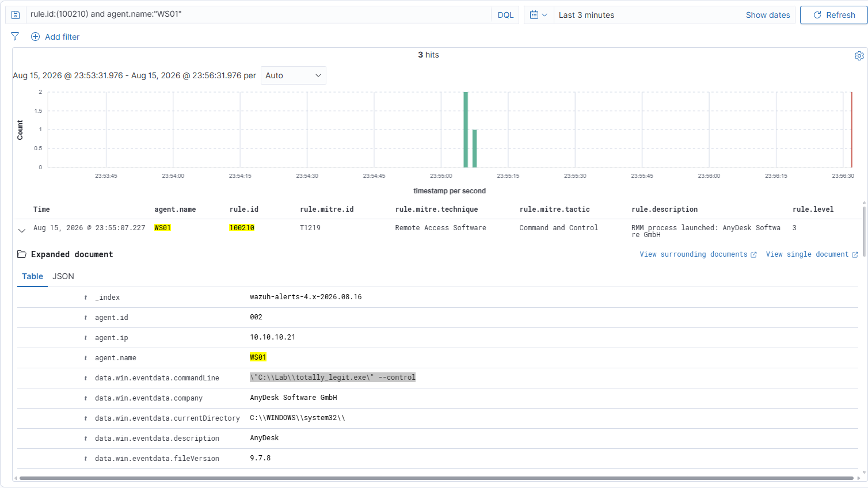Click the saved query disk icon
Viewport: 868px width, 488px height.
[16, 15]
